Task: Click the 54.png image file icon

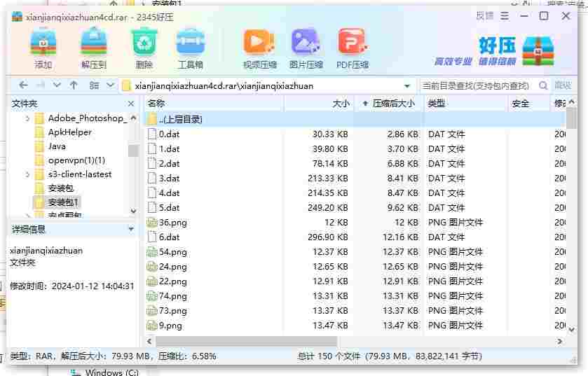Action: (x=152, y=252)
